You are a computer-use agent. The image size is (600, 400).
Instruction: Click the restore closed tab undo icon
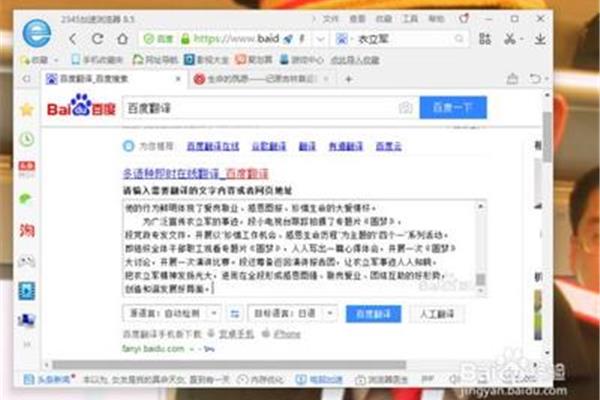535,79
